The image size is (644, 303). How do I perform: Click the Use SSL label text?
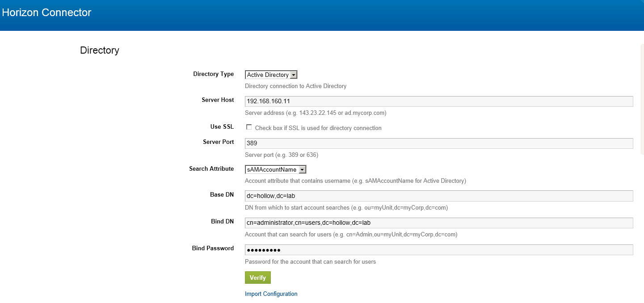(x=222, y=127)
